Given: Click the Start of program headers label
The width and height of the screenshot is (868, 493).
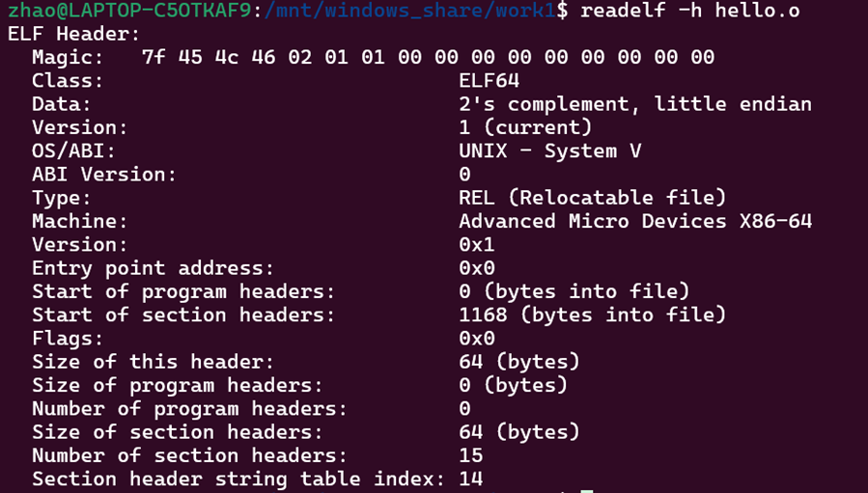Looking at the screenshot, I should pos(183,291).
